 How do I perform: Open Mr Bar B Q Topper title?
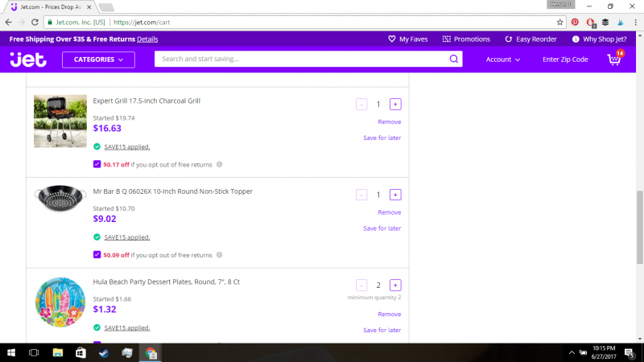172,191
